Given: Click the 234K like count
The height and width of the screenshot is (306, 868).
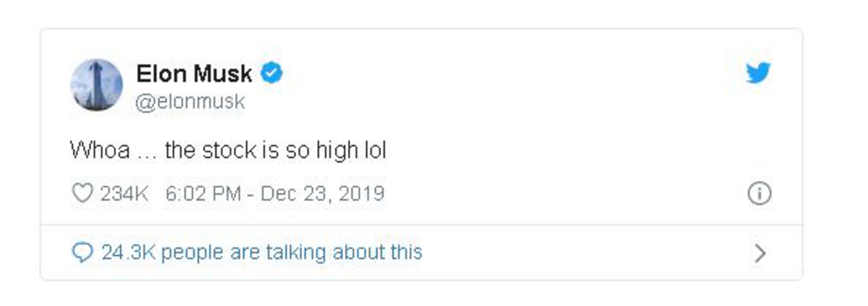Looking at the screenshot, I should point(124,194).
